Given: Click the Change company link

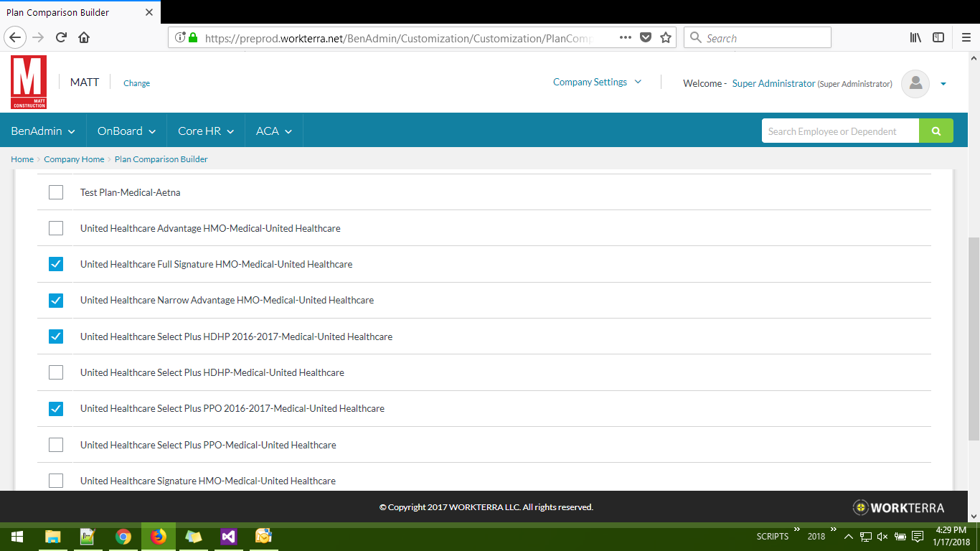Looking at the screenshot, I should click(x=136, y=83).
